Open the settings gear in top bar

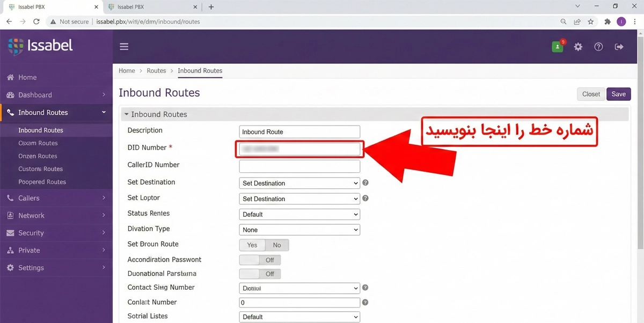tap(578, 47)
